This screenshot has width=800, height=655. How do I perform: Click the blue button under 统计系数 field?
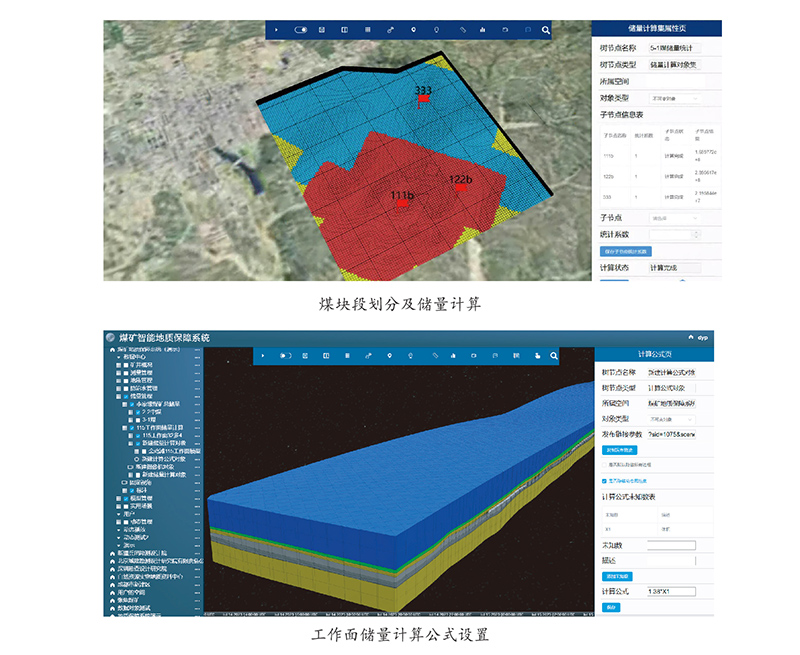click(626, 251)
